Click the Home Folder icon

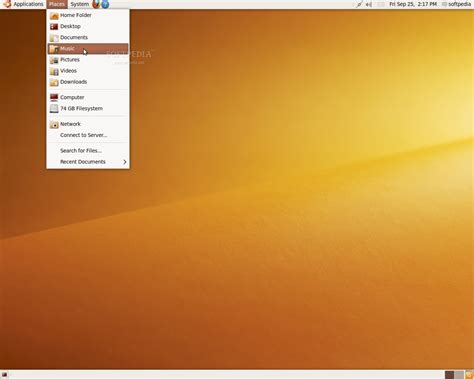[54, 16]
